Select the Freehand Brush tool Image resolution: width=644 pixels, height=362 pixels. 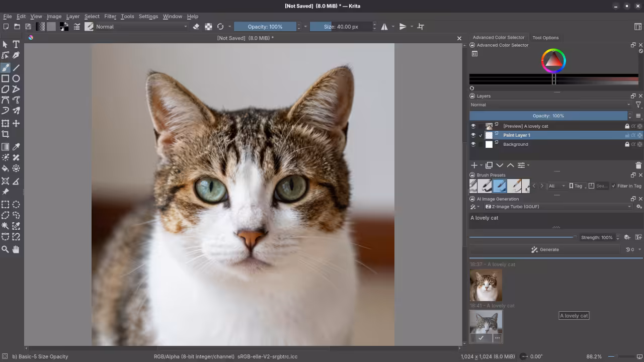click(6, 68)
